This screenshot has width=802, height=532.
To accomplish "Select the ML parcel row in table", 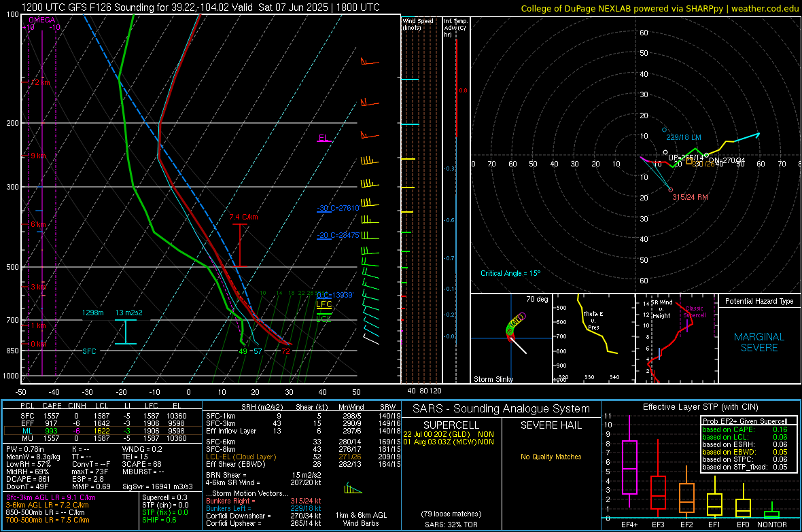I will point(102,431).
